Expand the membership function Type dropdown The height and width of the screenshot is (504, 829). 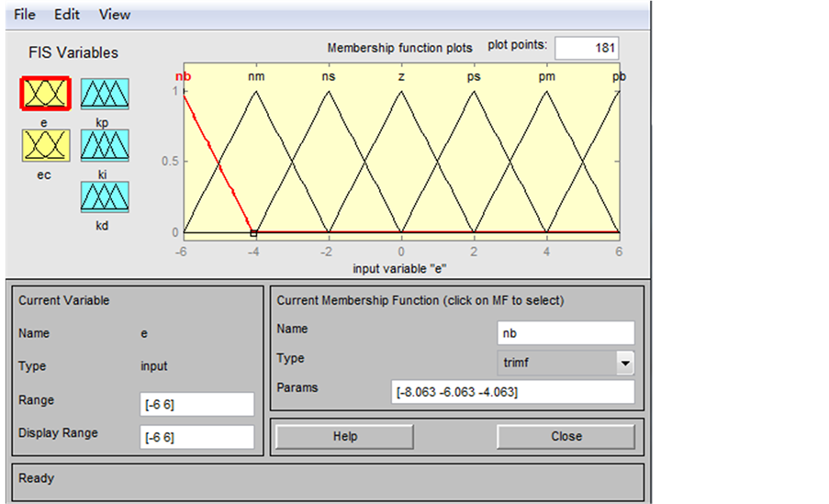coord(625,364)
